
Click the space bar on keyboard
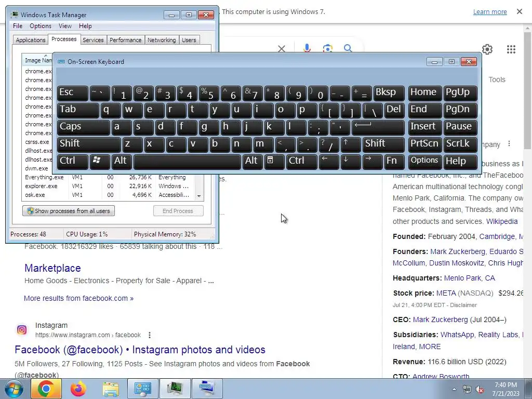tap(187, 161)
